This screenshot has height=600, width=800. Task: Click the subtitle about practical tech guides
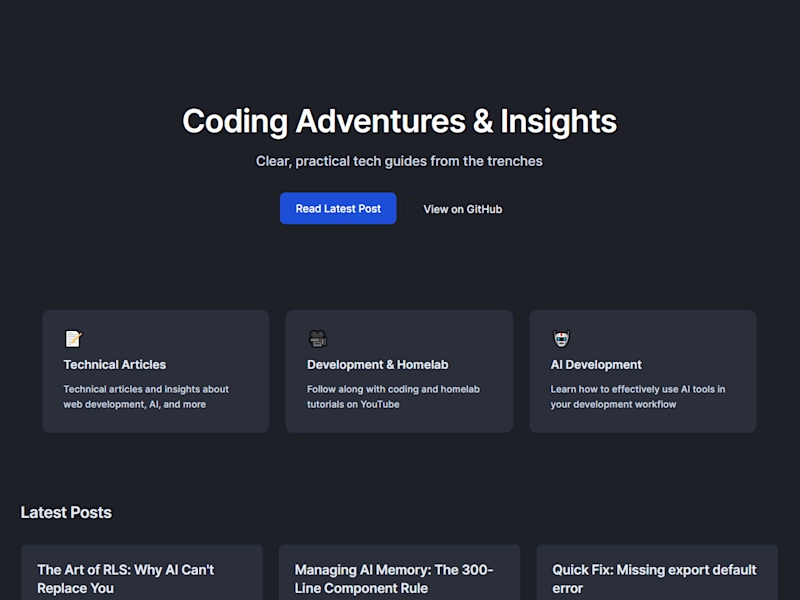(399, 161)
